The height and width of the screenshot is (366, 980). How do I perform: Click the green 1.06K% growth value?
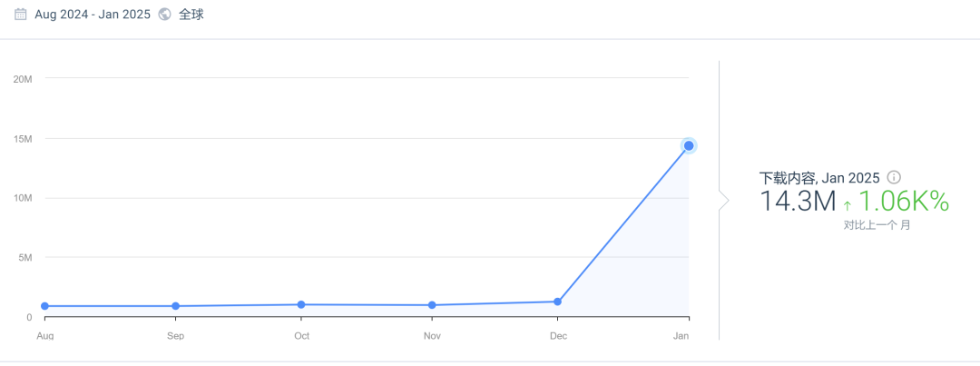click(x=904, y=202)
